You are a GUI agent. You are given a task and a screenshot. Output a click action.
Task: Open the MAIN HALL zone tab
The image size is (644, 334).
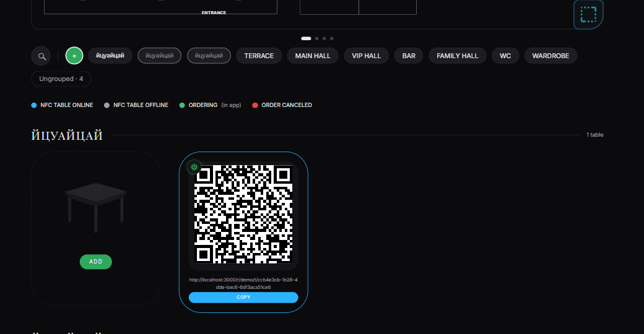[x=313, y=56]
